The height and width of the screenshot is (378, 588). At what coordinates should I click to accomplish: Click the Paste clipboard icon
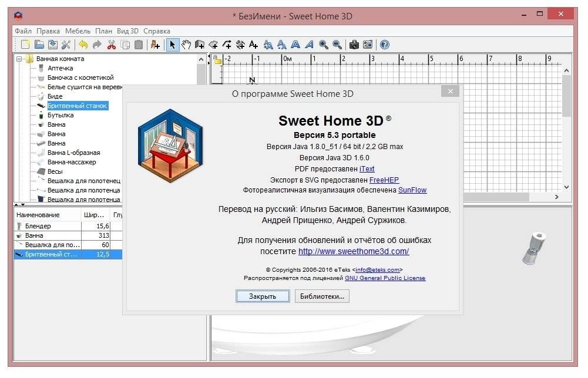point(139,45)
